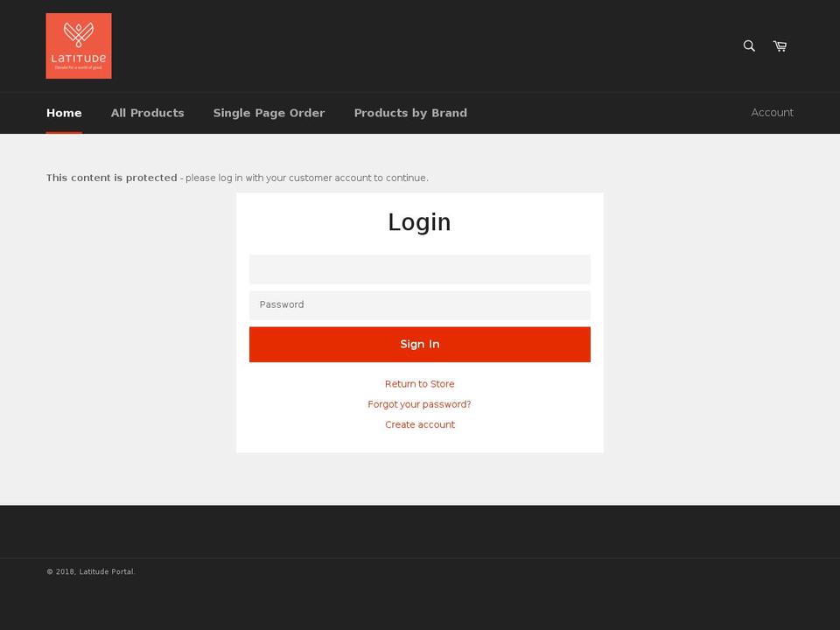
Task: Click the Login heading
Action: tap(419, 222)
